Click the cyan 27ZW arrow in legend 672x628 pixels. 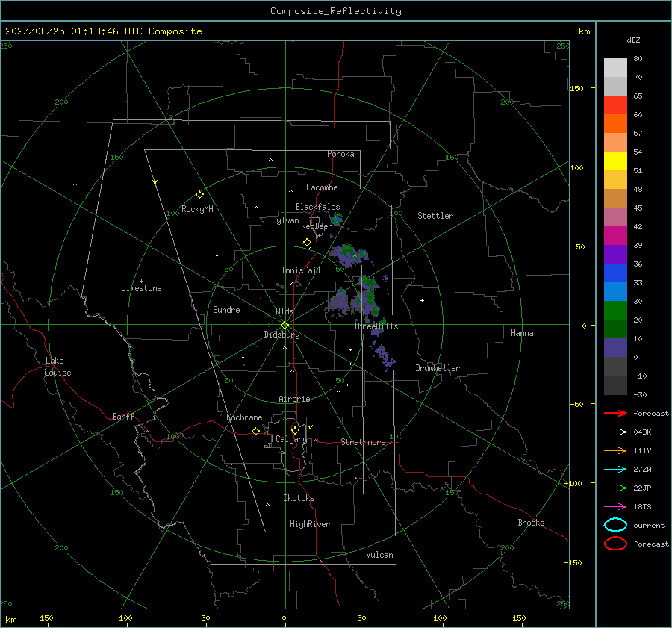(615, 470)
